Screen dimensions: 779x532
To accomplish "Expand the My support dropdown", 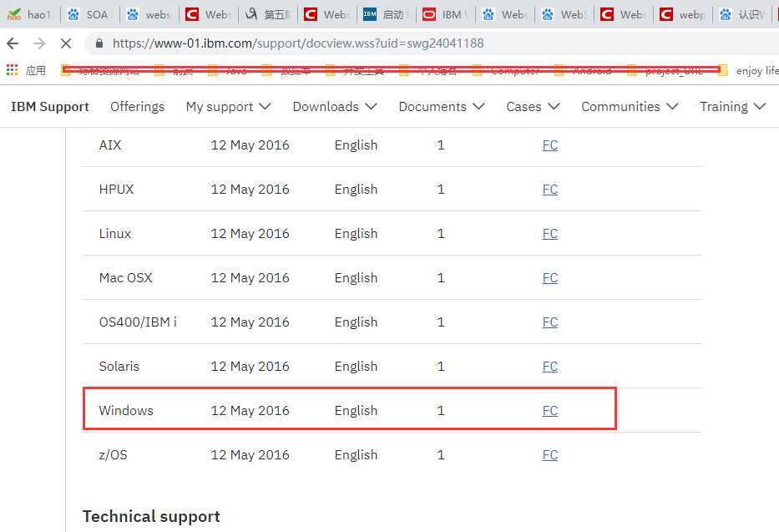I will tap(229, 107).
